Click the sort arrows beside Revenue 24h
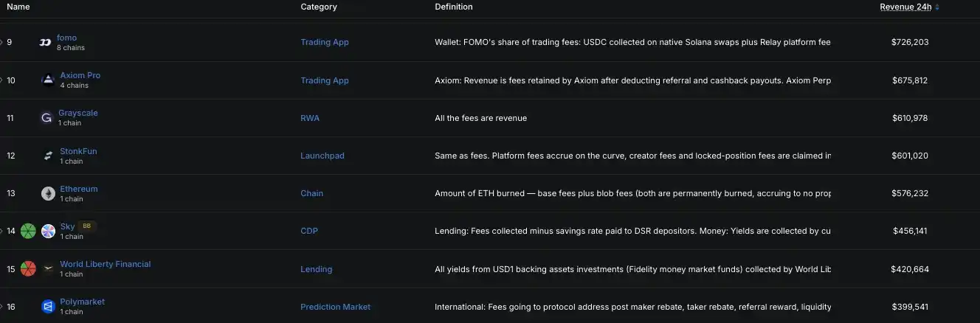This screenshot has width=980, height=323. (x=937, y=7)
